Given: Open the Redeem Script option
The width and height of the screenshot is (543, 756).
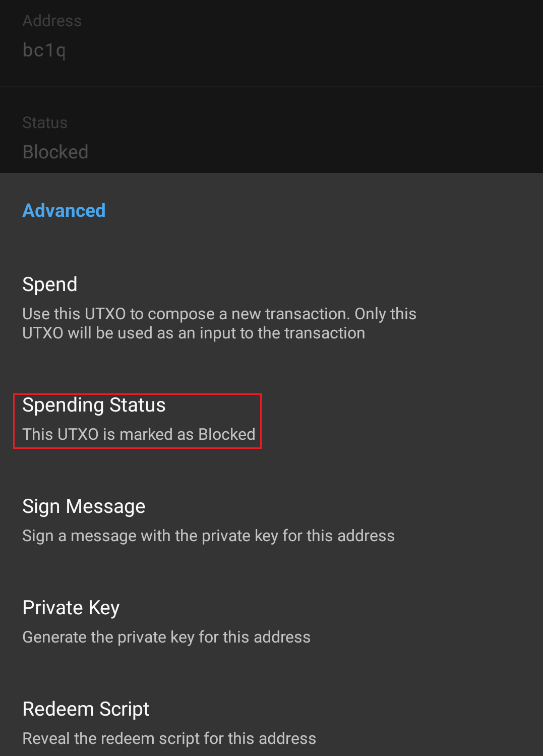Looking at the screenshot, I should [x=271, y=724].
